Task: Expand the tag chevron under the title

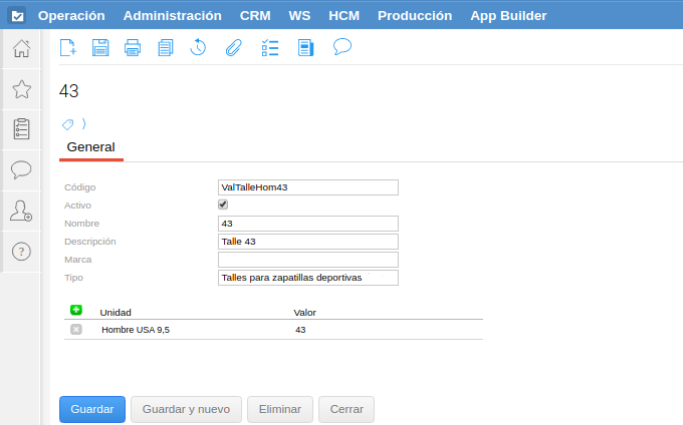Action: click(84, 124)
